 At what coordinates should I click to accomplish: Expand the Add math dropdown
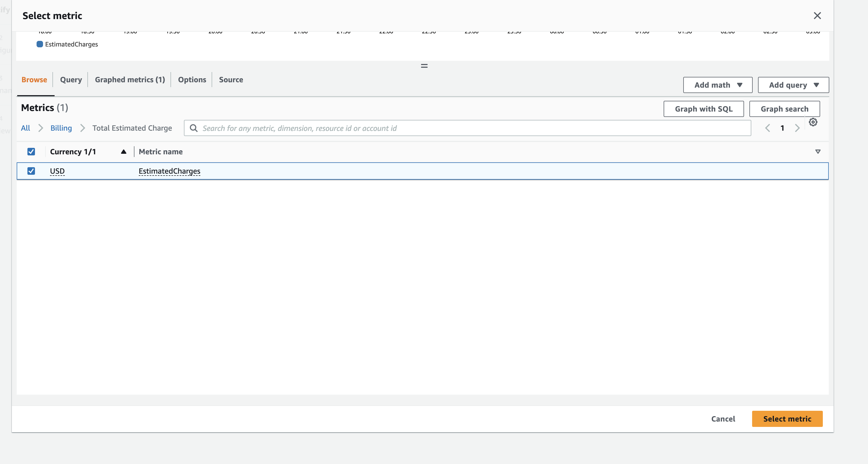pos(718,85)
